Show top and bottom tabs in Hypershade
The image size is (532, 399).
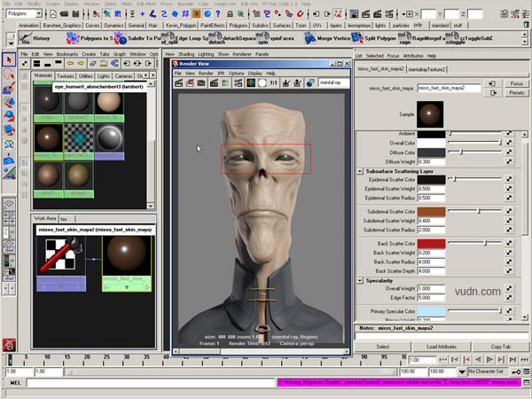(36, 64)
